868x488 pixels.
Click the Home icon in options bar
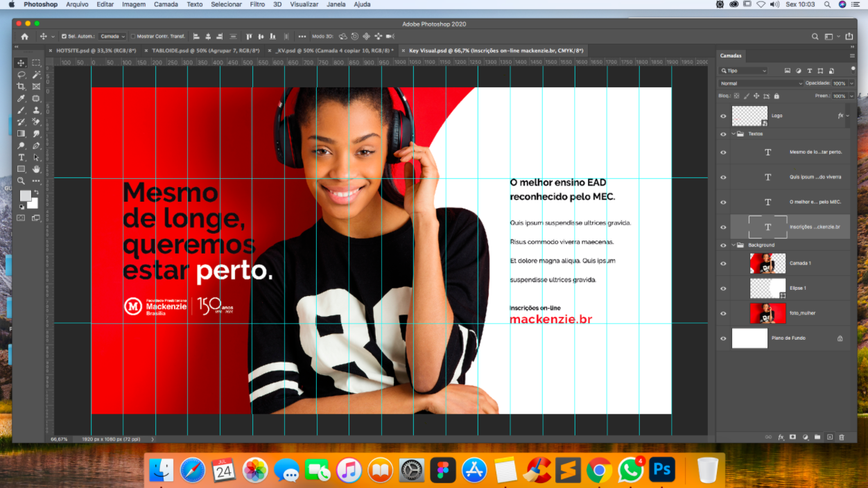[25, 37]
